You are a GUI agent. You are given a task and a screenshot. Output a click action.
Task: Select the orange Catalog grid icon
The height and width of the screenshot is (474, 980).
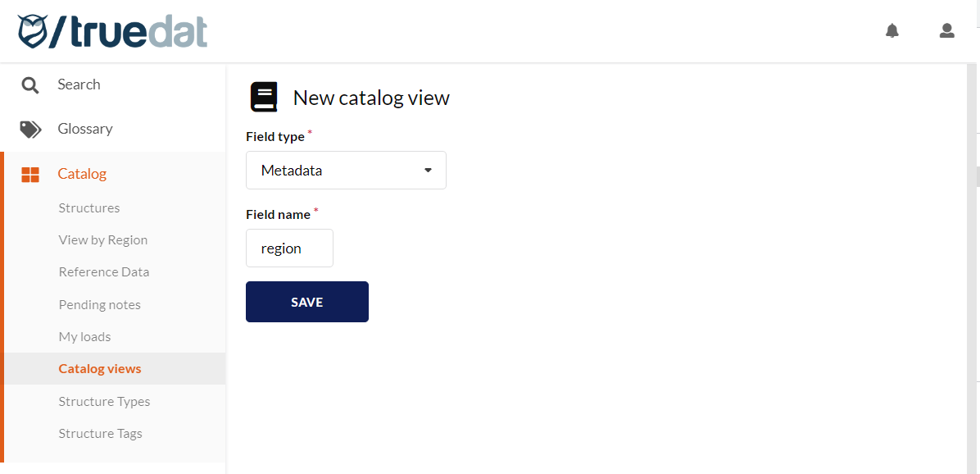point(30,174)
